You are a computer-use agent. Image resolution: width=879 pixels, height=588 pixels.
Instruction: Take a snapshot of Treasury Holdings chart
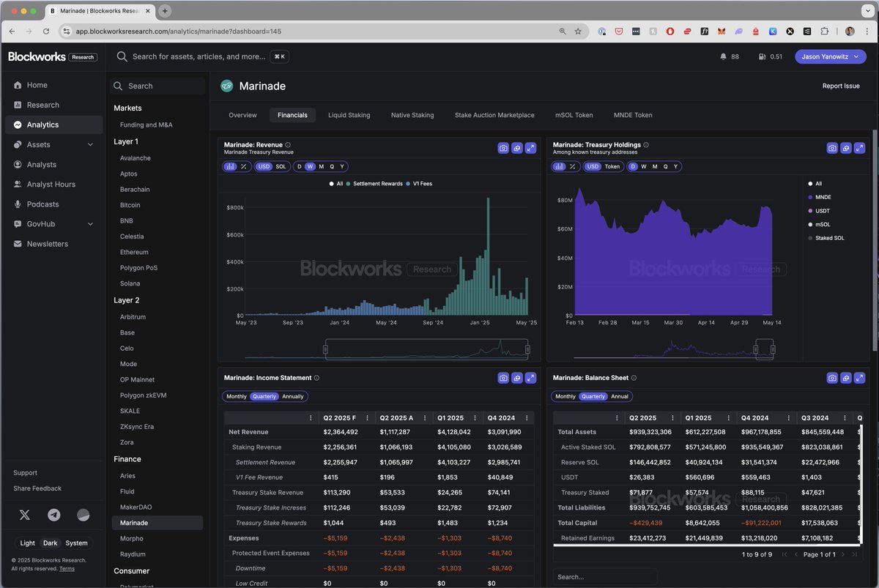(832, 148)
